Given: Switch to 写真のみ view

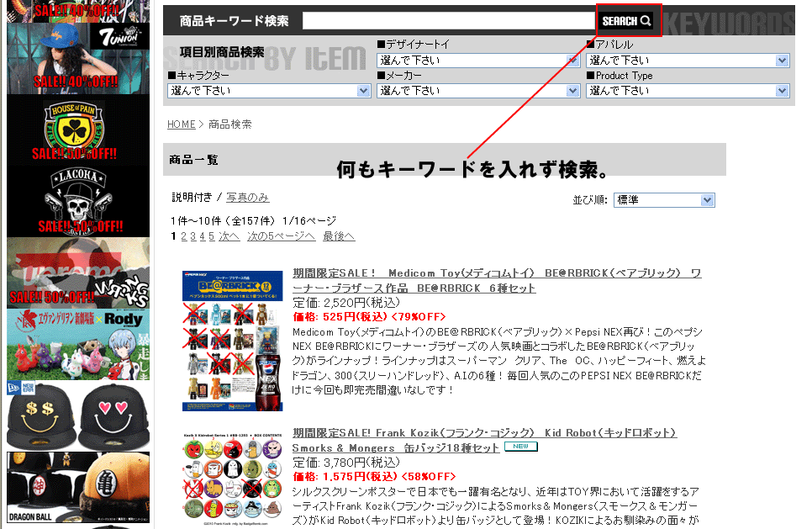Looking at the screenshot, I should [247, 198].
